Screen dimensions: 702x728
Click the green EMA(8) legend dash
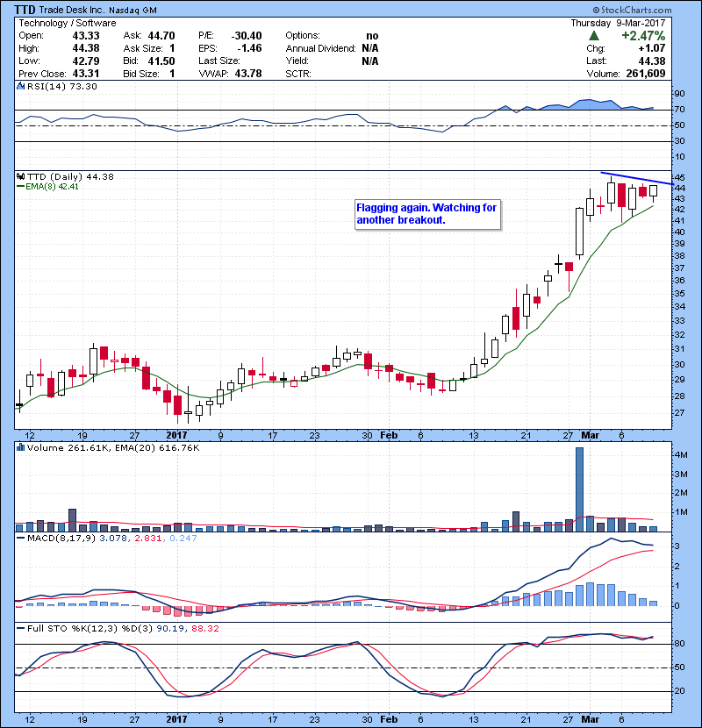tap(20, 187)
